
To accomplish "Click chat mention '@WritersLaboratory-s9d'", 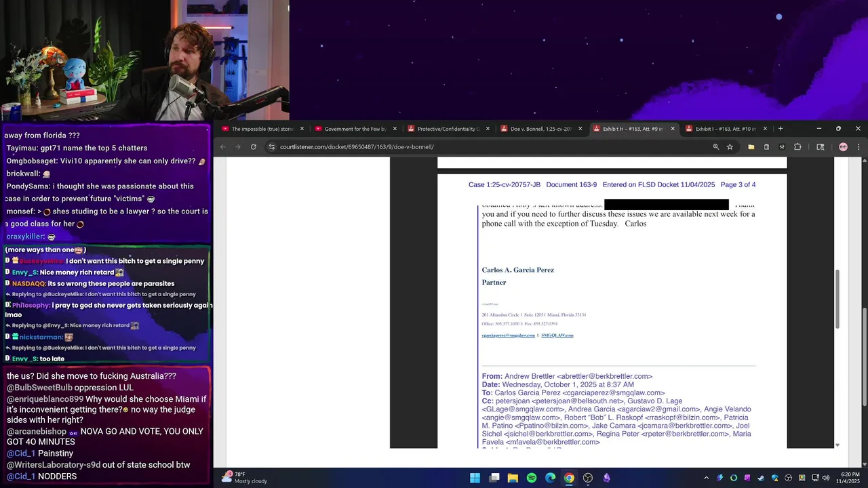I will [54, 465].
